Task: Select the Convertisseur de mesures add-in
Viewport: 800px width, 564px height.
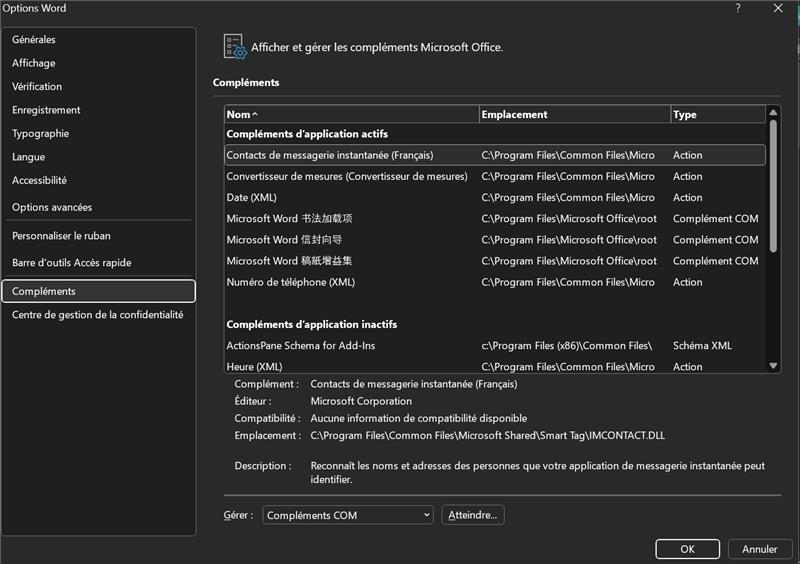Action: pyautogui.click(x=495, y=177)
